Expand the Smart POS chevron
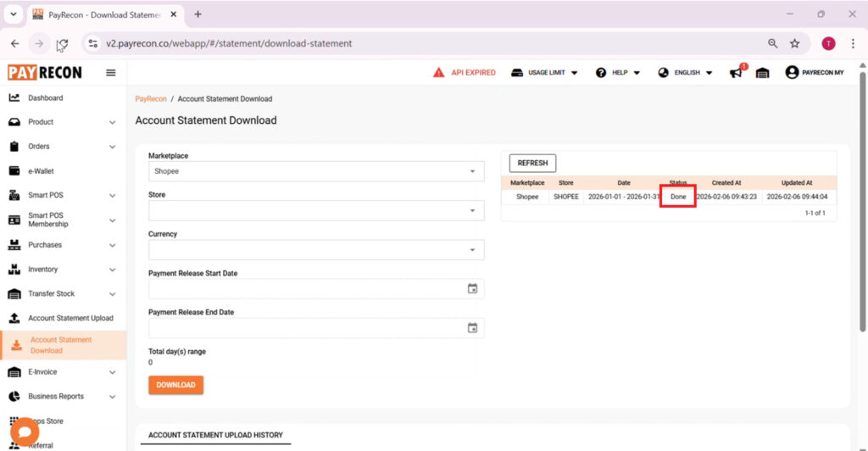Viewport: 868px width, 451px height. click(113, 195)
